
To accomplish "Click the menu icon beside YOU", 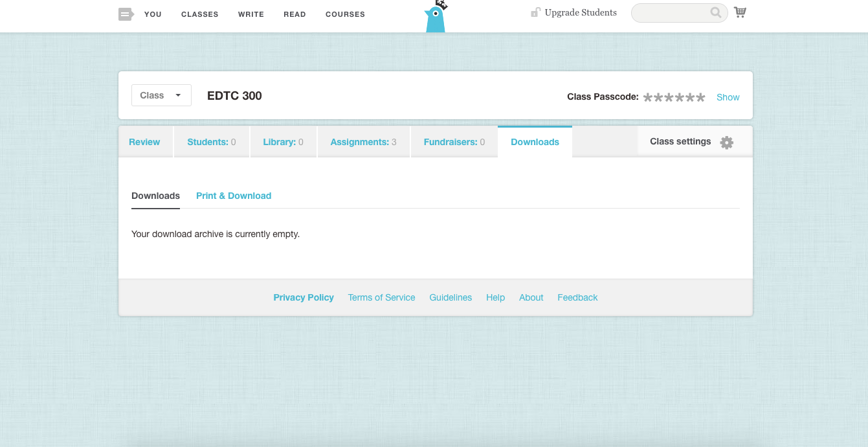I will point(126,14).
